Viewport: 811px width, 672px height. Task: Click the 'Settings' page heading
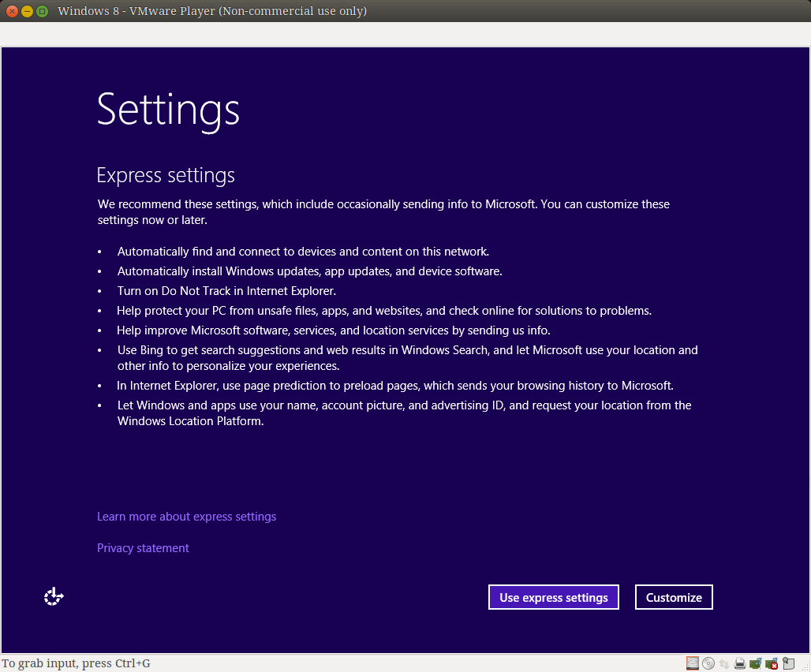tap(168, 110)
